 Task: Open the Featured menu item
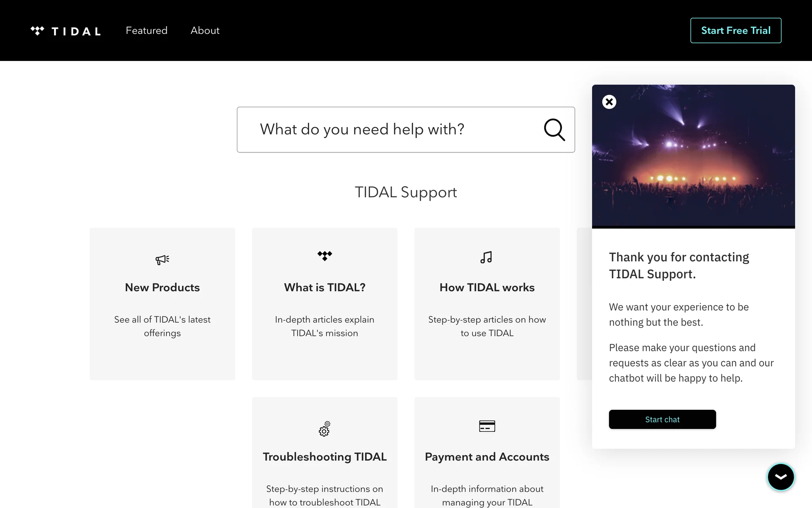coord(146,30)
